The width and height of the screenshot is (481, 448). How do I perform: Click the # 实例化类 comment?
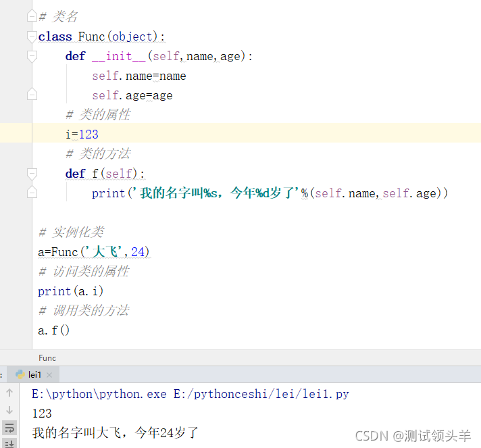point(71,232)
